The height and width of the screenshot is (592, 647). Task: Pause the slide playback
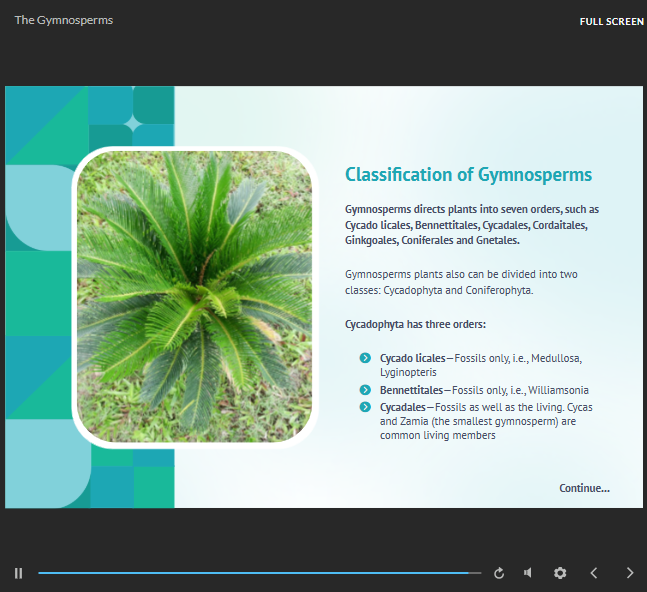(18, 573)
